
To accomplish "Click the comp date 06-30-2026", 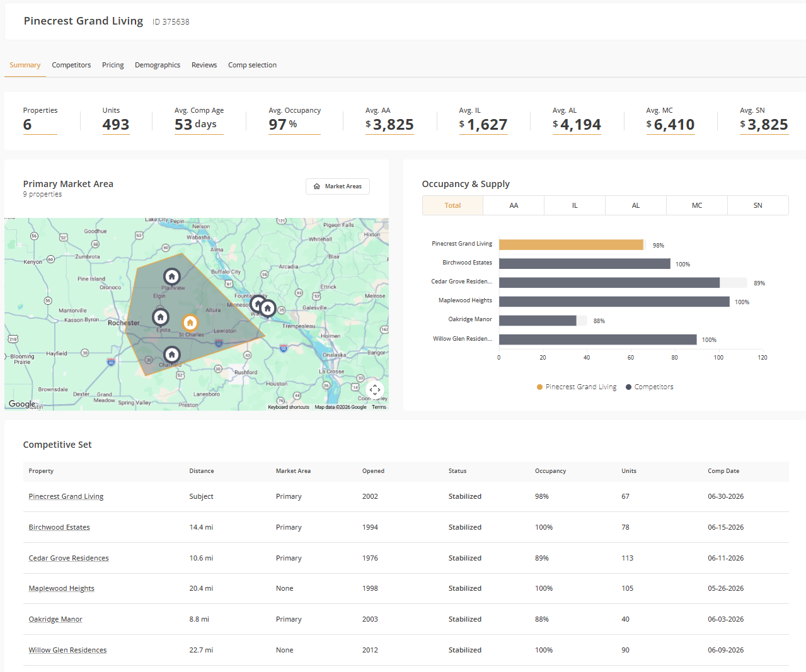I will (x=725, y=496).
